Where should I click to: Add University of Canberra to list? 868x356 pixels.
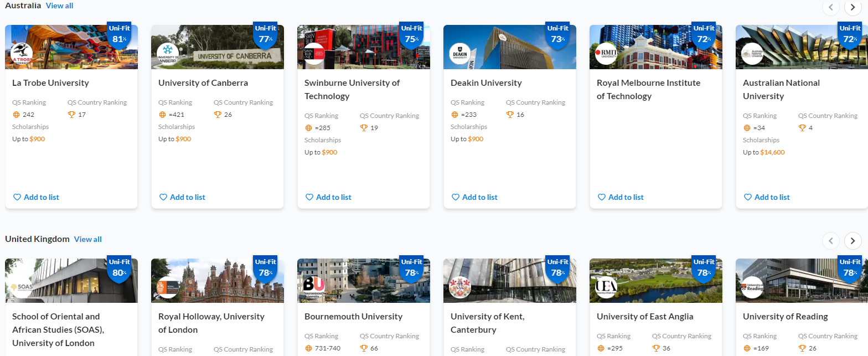coord(182,197)
